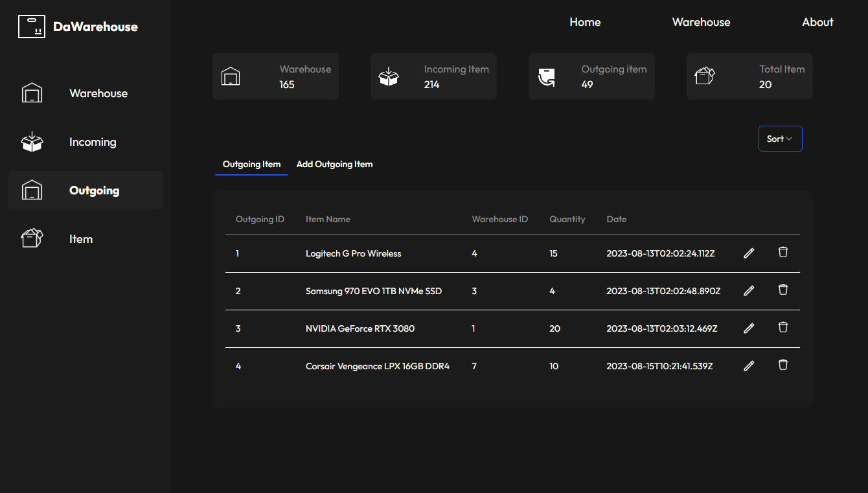
Task: Click the Outgoing item summary card
Action: point(591,76)
